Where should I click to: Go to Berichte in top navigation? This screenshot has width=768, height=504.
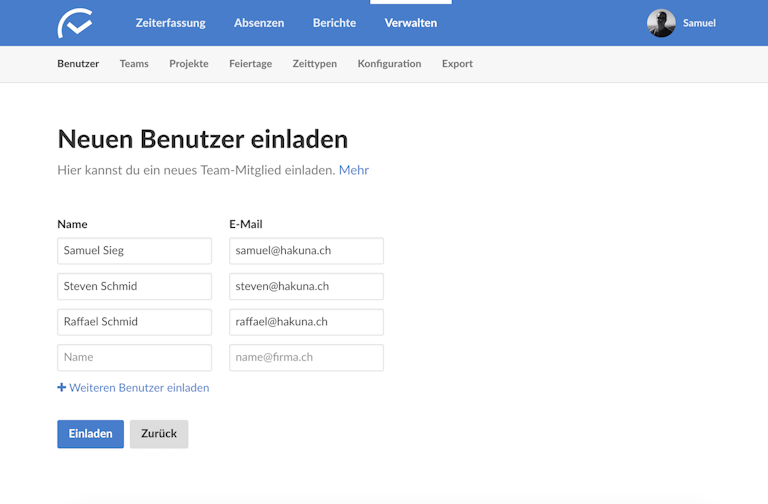[x=335, y=23]
